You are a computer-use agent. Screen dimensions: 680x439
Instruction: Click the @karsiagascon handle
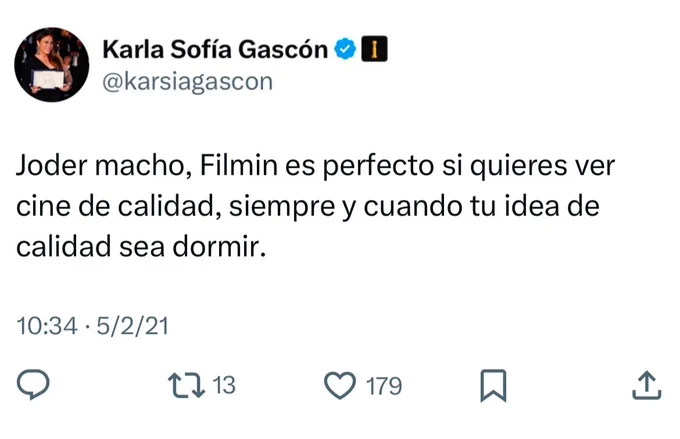coord(187,82)
